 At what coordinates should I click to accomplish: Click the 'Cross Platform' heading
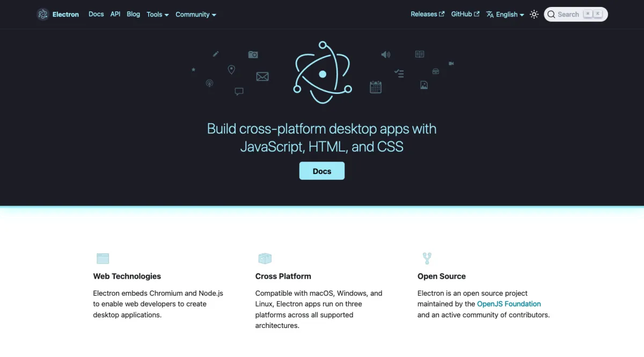pos(283,276)
